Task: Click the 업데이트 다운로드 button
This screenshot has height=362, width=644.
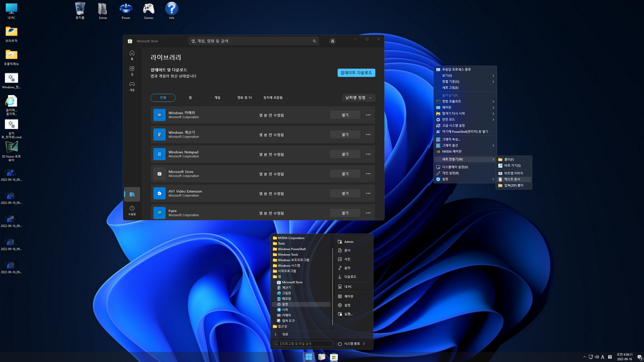Action: (x=356, y=73)
